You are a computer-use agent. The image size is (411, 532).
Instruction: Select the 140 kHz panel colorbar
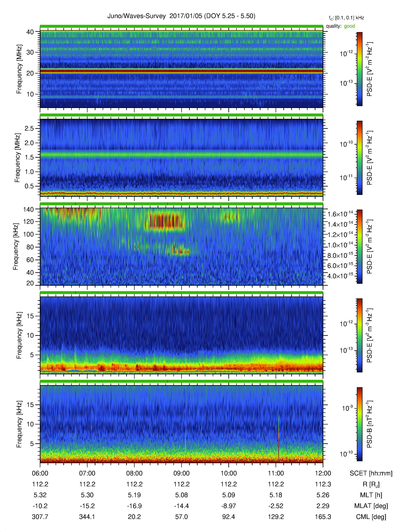click(359, 246)
